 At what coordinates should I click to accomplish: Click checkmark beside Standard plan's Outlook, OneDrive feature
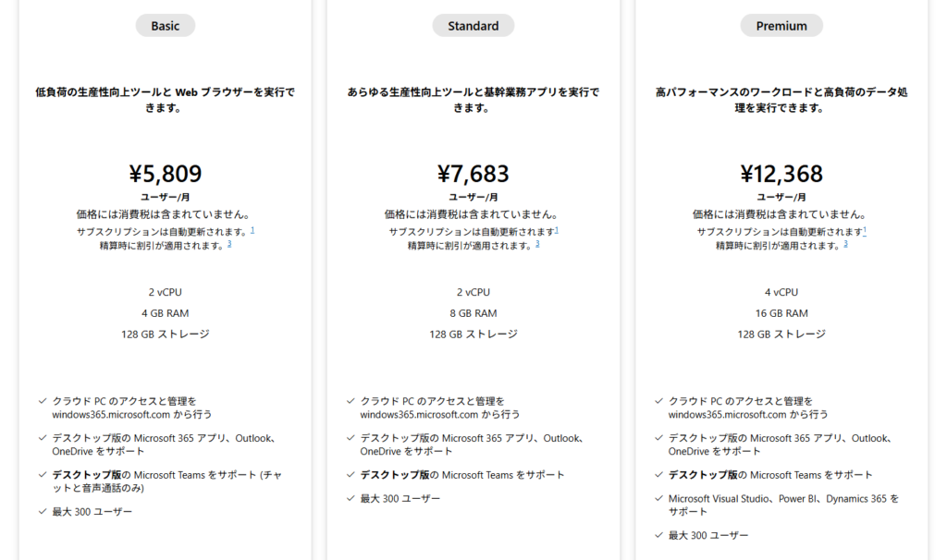pos(351,438)
